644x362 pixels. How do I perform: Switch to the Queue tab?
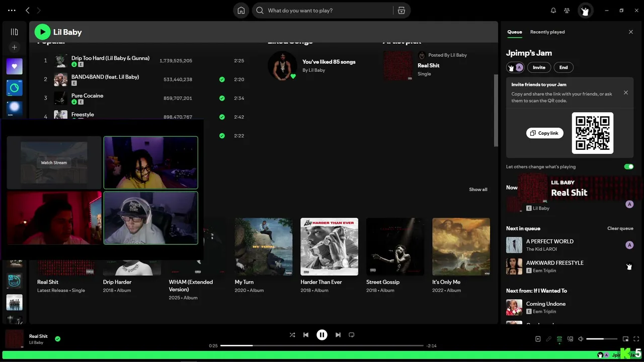pyautogui.click(x=514, y=32)
